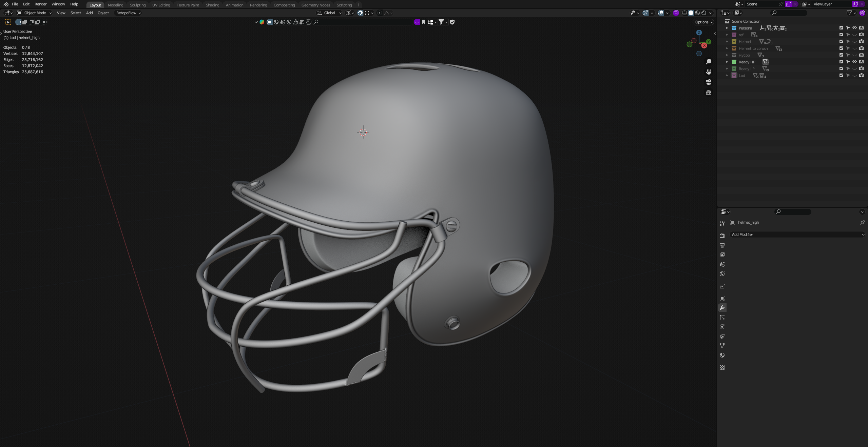Switch to wireframe viewport shading
The image size is (868, 447).
684,13
